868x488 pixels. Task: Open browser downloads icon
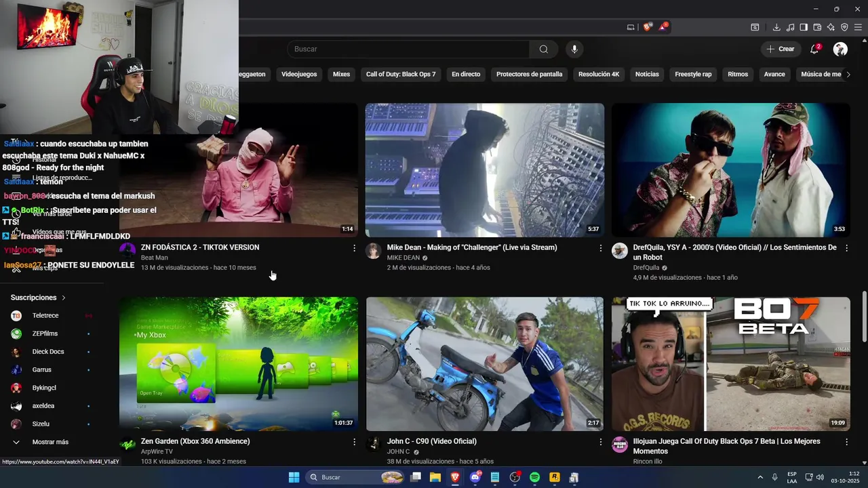click(x=776, y=27)
